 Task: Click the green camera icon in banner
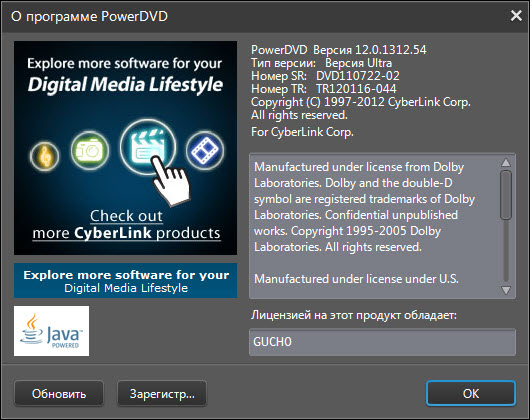(90, 151)
